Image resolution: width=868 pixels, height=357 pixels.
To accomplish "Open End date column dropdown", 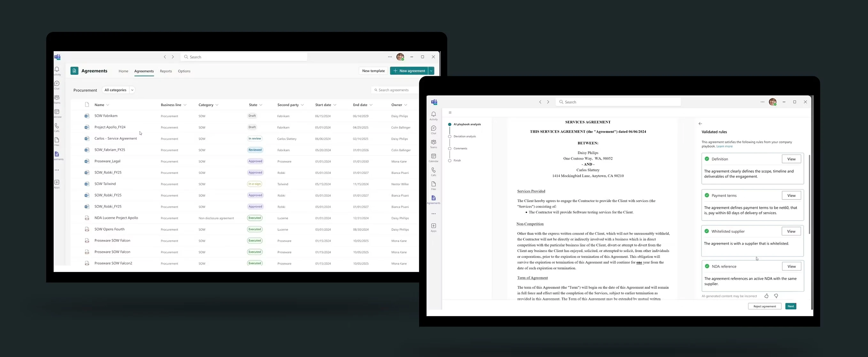I will (371, 105).
